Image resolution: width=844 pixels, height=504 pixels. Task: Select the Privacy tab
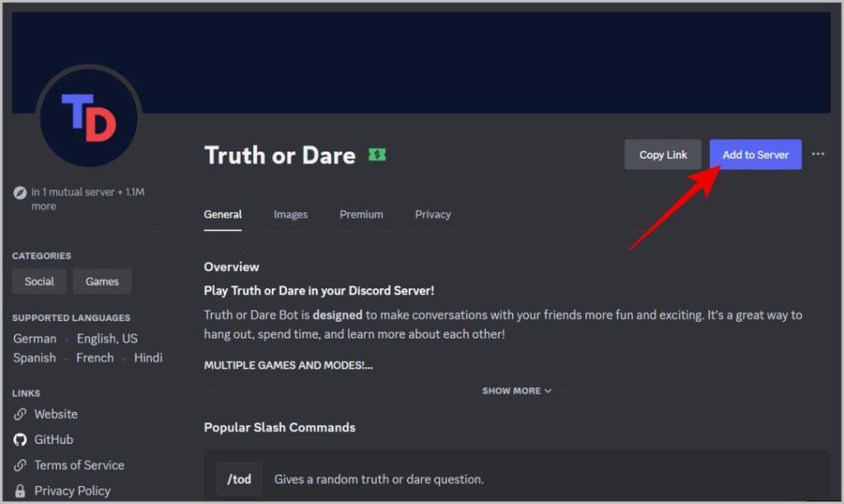[433, 215]
